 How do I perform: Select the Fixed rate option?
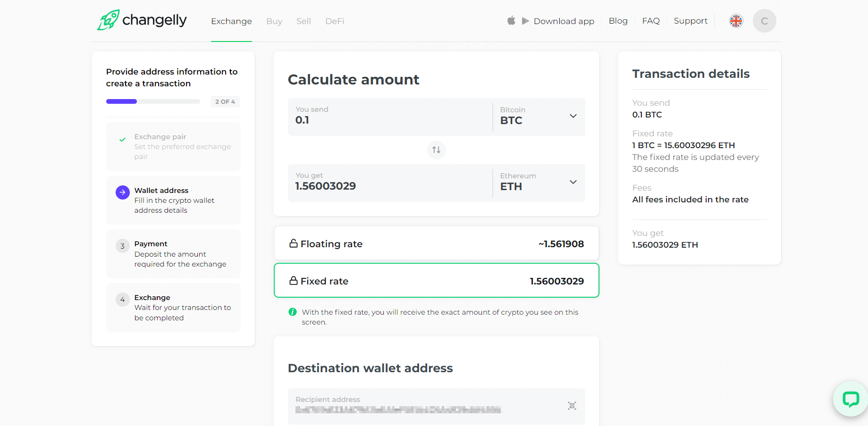point(436,281)
